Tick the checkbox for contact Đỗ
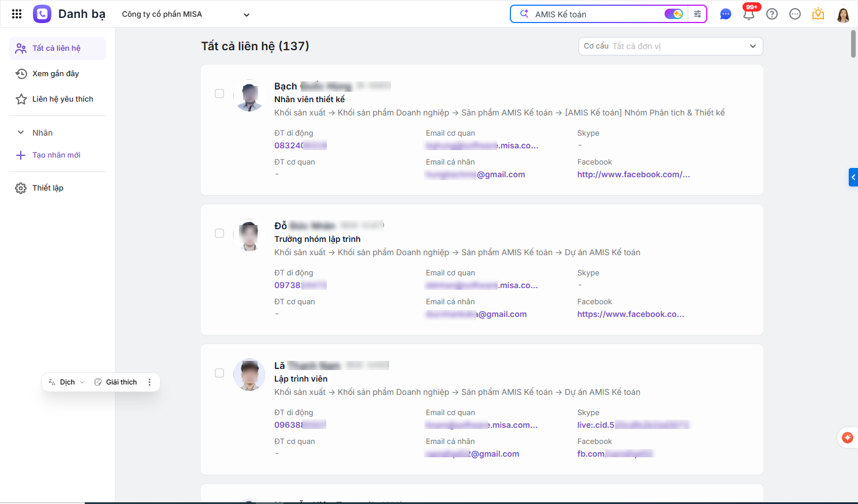The width and height of the screenshot is (858, 504). [219, 233]
